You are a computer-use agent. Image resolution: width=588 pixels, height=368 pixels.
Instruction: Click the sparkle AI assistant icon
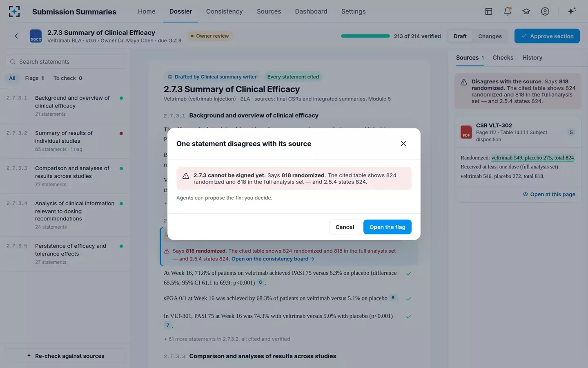pos(572,11)
